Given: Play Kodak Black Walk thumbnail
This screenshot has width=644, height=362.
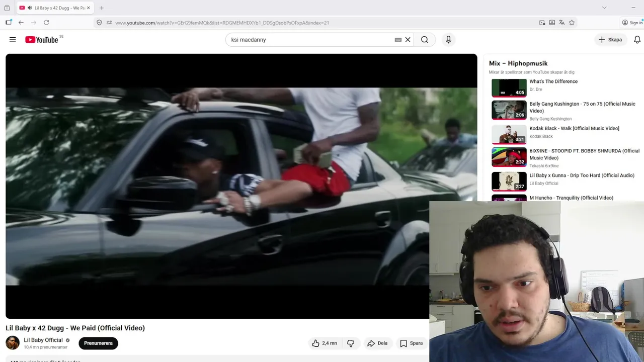Looking at the screenshot, I should (x=509, y=134).
